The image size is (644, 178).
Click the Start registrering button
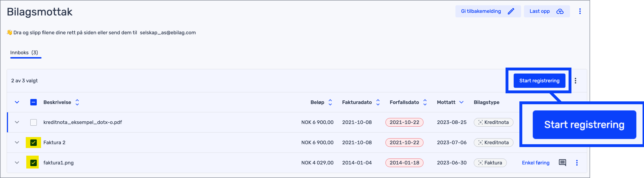[x=539, y=80]
